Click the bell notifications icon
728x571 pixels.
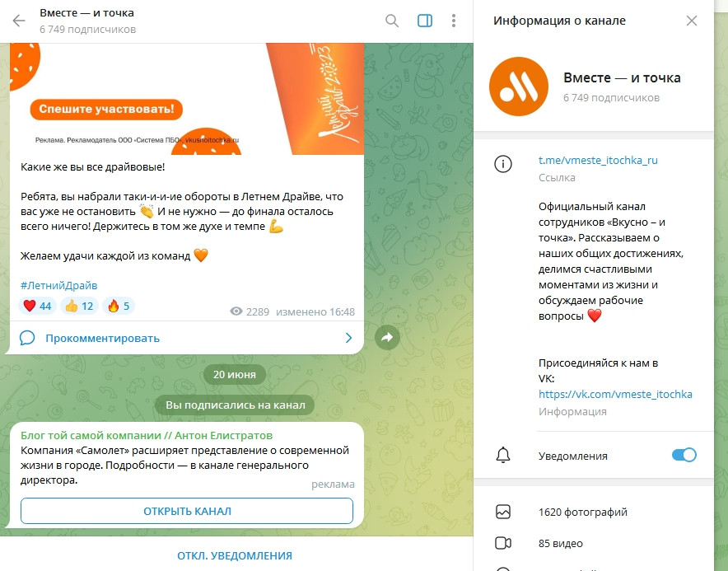pyautogui.click(x=503, y=456)
